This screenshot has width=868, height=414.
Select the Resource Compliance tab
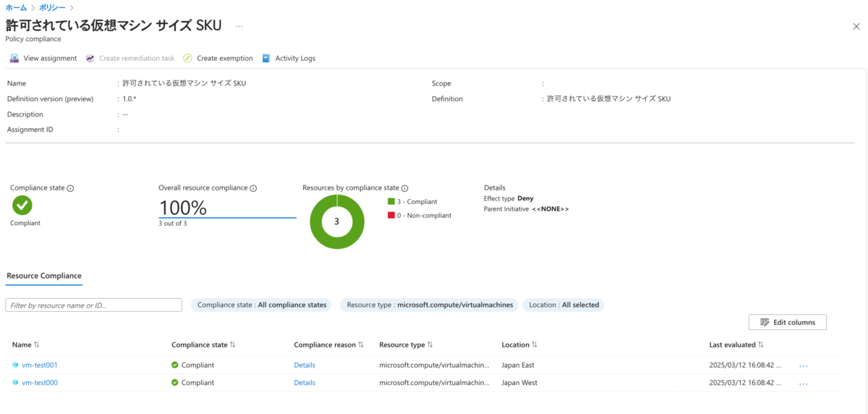[x=44, y=276]
